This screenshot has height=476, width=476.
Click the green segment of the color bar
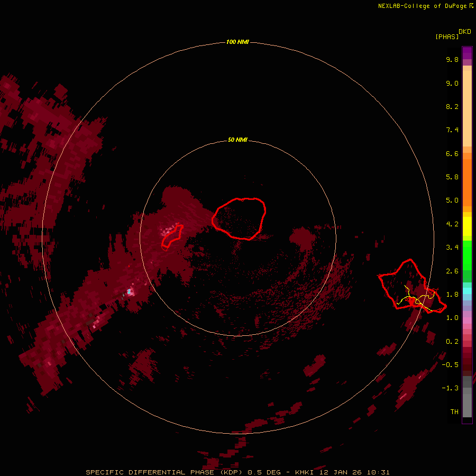[x=467, y=255]
